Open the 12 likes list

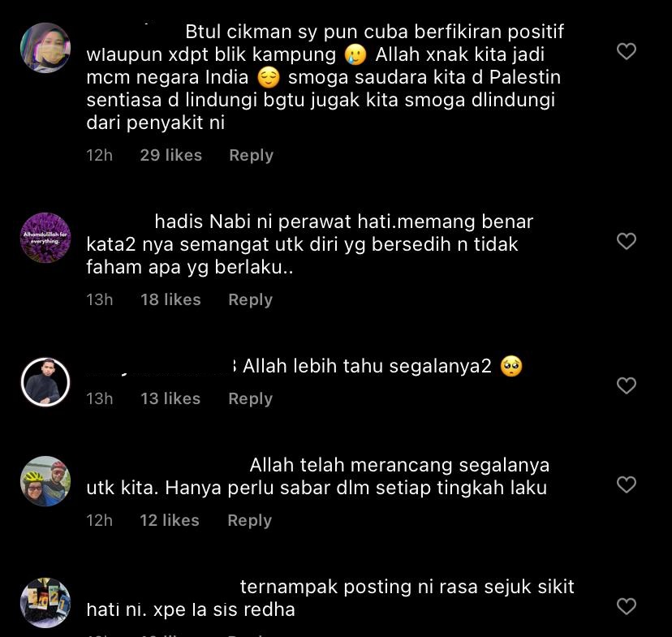coord(170,520)
